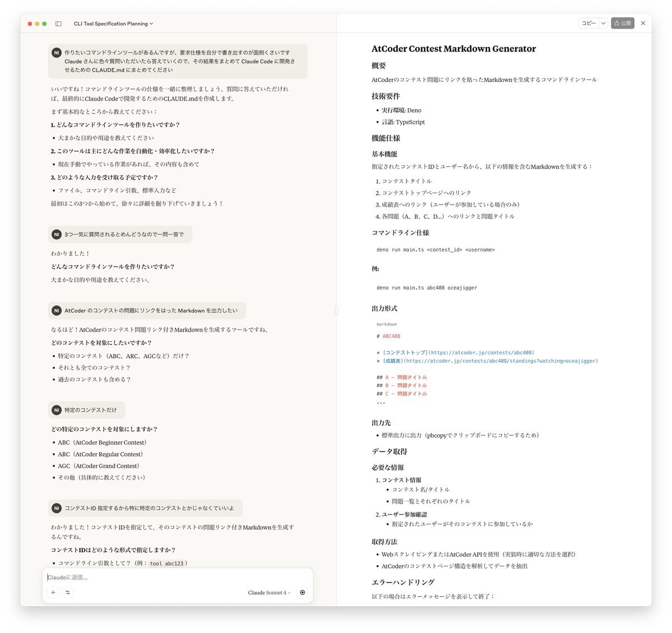Click the 機能仕様 heading
The width and height of the screenshot is (672, 633).
tap(385, 138)
